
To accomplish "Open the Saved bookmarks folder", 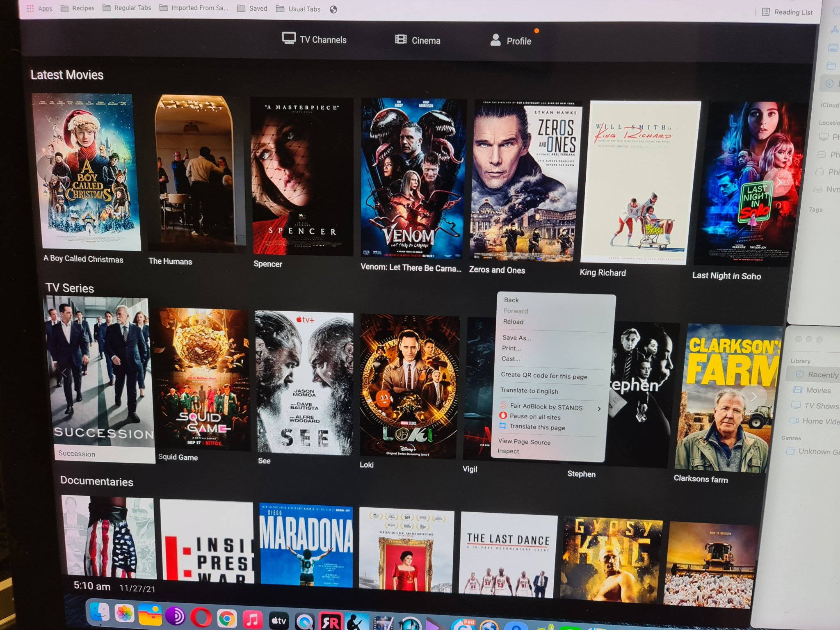I will [252, 8].
